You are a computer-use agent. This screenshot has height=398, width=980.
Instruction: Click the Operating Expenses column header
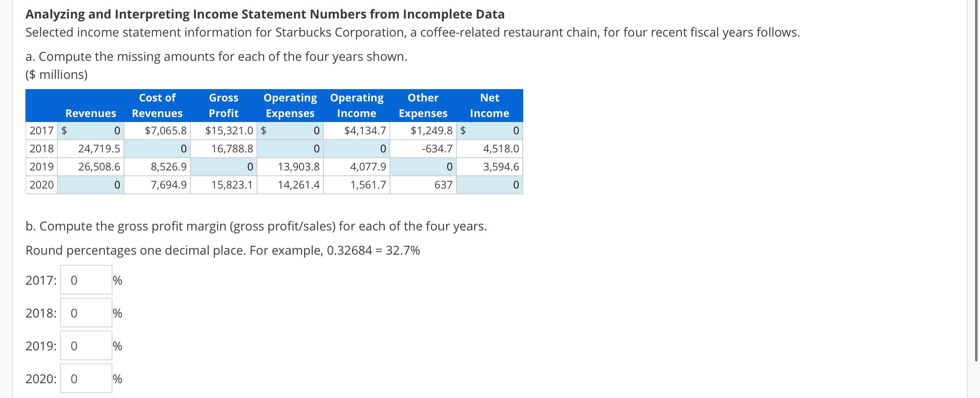click(x=290, y=106)
